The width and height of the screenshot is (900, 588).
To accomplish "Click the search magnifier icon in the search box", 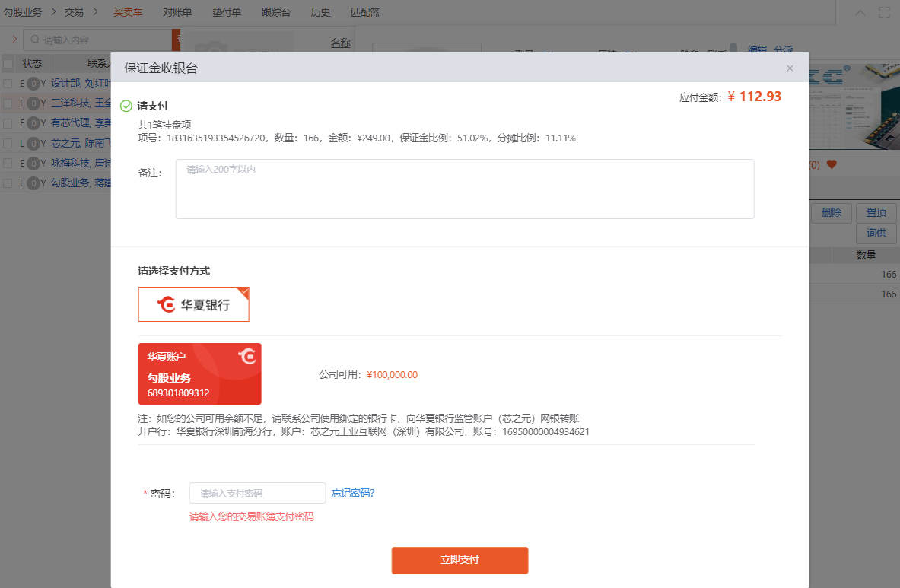I will coord(33,40).
